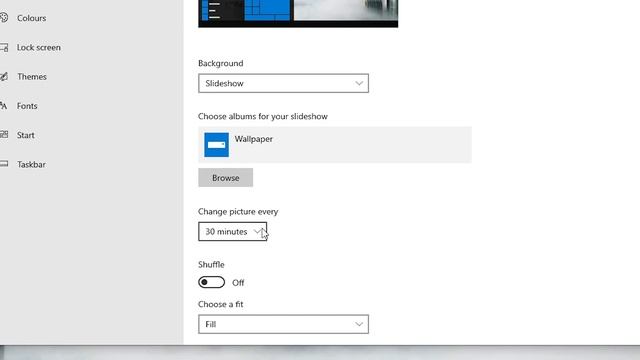This screenshot has height=360, width=640.
Task: Click the Fonts letter icon
Action: (x=3, y=106)
